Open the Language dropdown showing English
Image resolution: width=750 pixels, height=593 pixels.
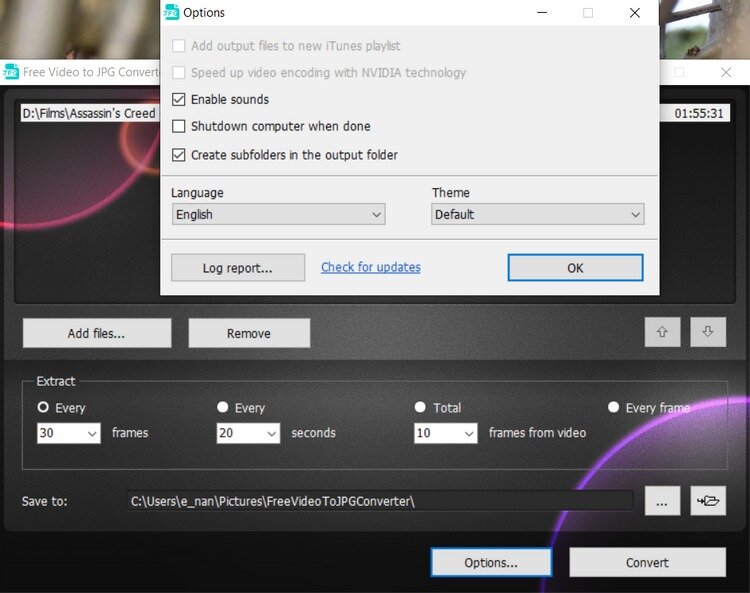pyautogui.click(x=278, y=214)
